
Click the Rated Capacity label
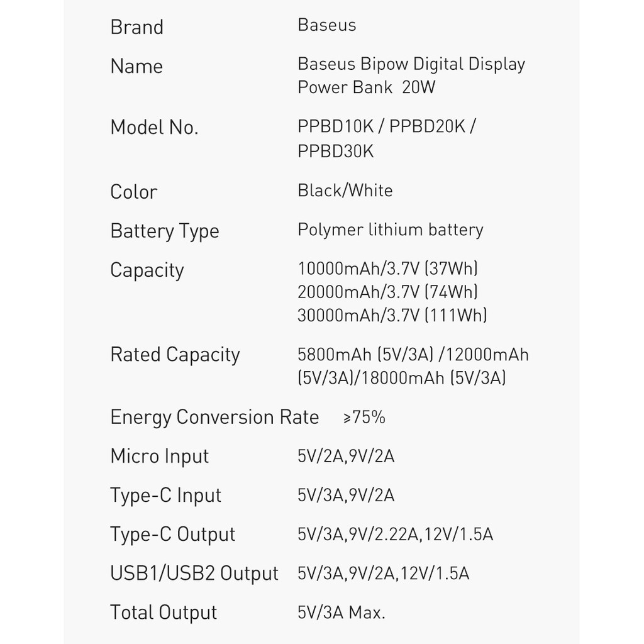pyautogui.click(x=175, y=355)
